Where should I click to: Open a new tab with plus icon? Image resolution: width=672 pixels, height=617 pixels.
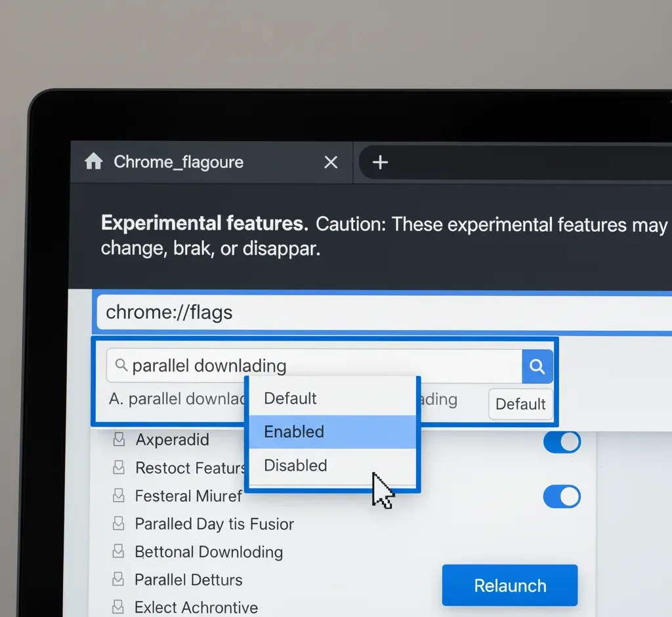click(x=380, y=162)
